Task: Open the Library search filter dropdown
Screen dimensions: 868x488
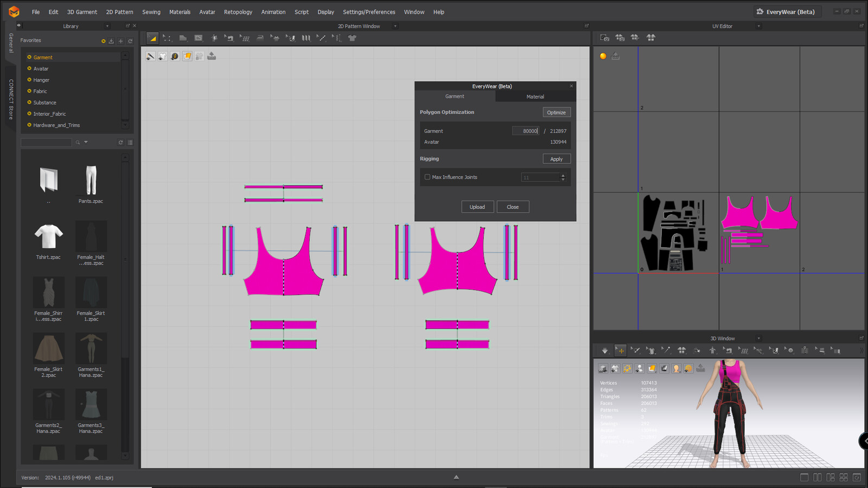Action: [x=86, y=143]
